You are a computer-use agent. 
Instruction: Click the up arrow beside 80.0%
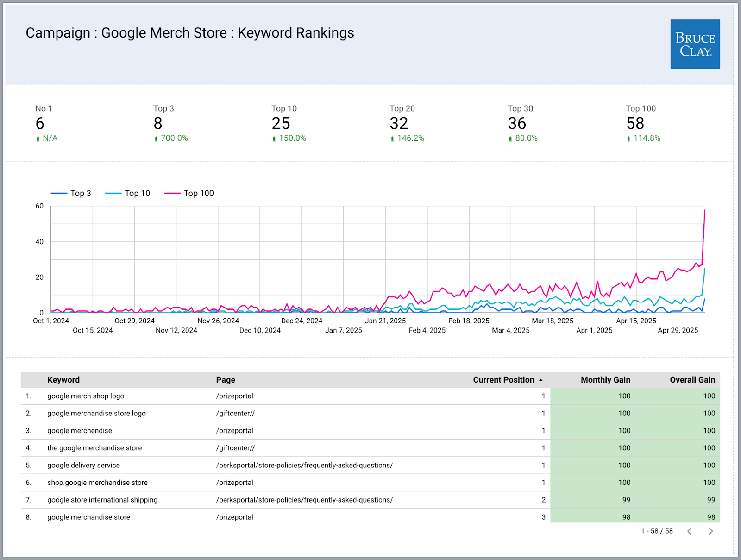[510, 138]
